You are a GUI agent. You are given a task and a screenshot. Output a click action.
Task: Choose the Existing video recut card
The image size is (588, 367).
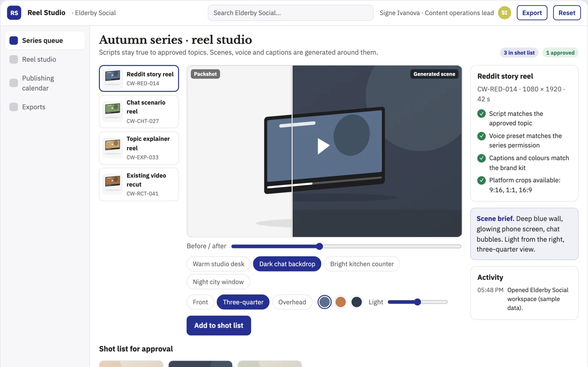(139, 184)
